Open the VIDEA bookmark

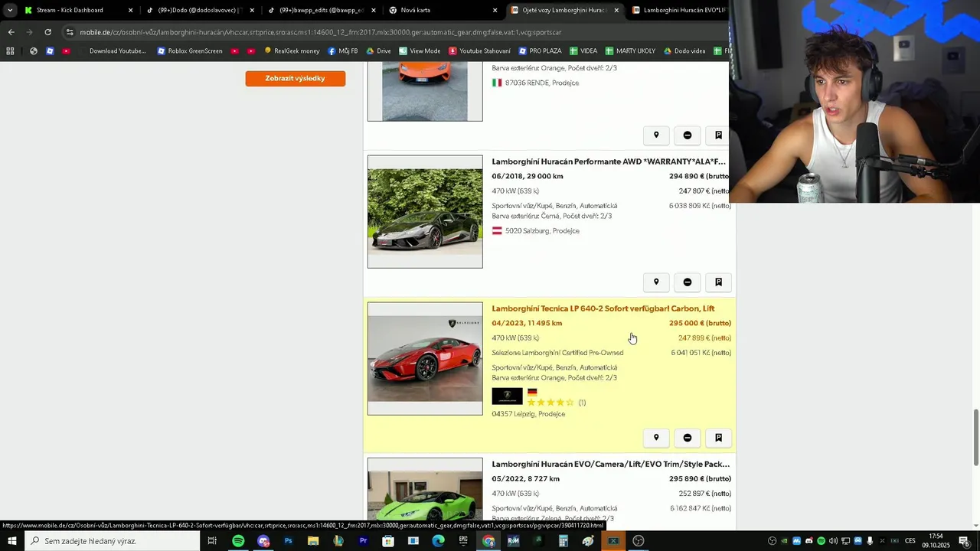[x=583, y=51]
